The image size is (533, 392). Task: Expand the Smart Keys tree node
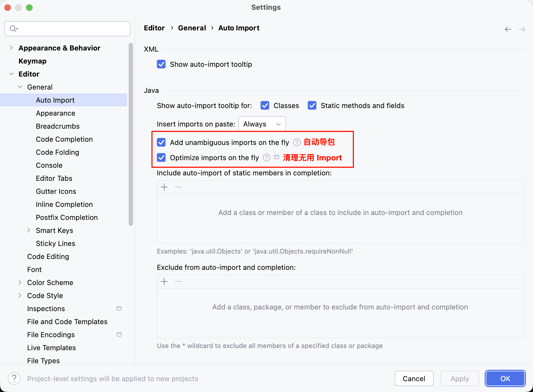tap(29, 230)
